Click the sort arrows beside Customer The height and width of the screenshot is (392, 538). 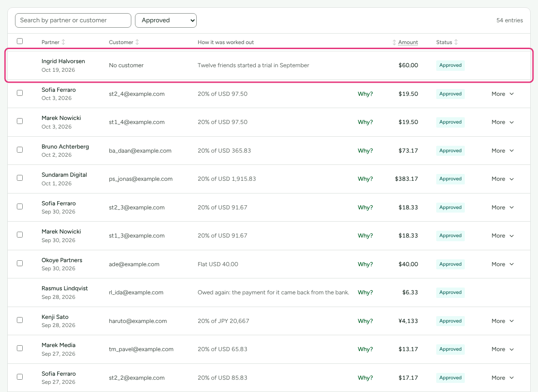(137, 42)
